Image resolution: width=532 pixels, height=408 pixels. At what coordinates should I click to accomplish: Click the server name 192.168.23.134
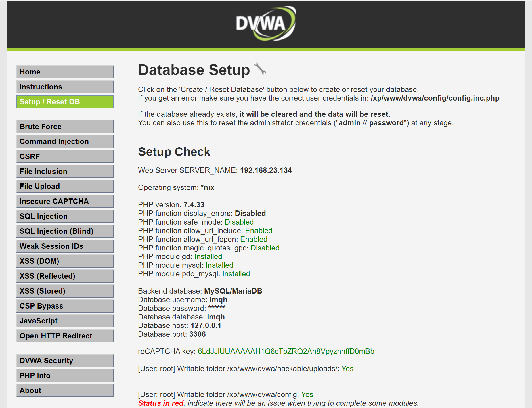click(266, 170)
